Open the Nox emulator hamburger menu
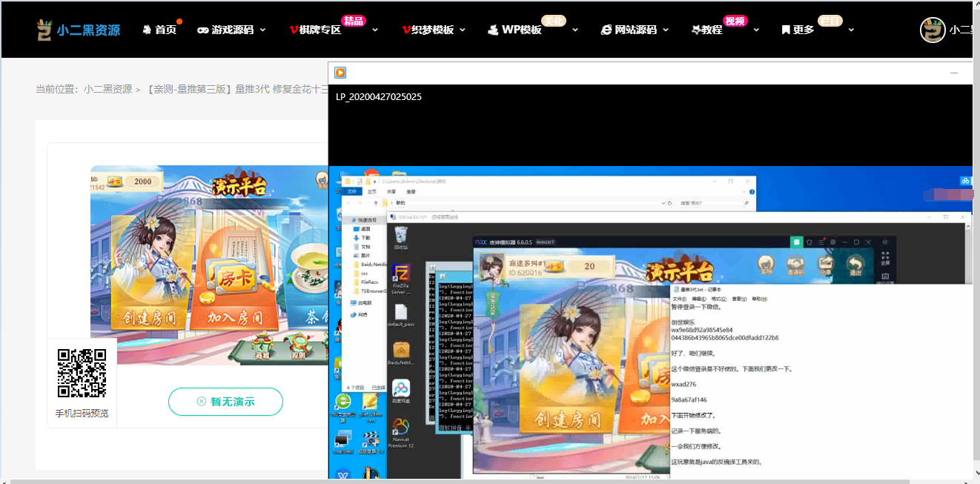This screenshot has height=484, width=980. tap(821, 242)
